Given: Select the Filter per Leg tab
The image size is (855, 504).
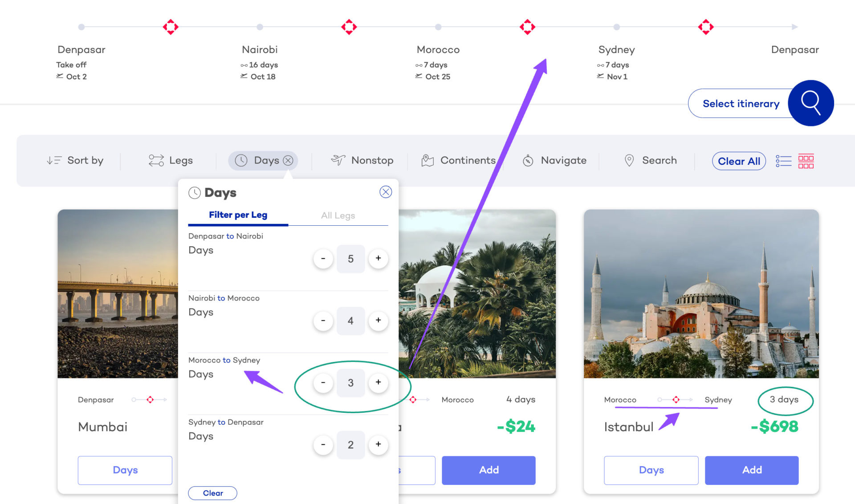Looking at the screenshot, I should coord(238,215).
